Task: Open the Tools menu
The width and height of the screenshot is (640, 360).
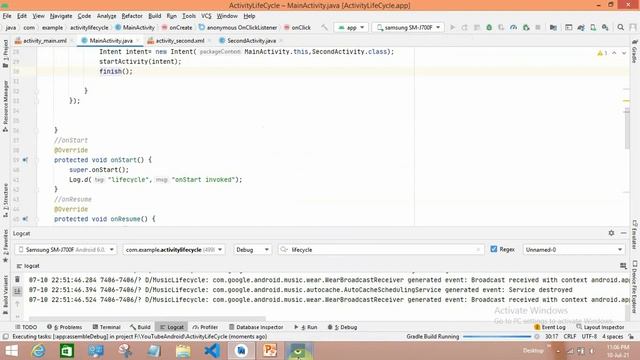Action: pos(189,16)
